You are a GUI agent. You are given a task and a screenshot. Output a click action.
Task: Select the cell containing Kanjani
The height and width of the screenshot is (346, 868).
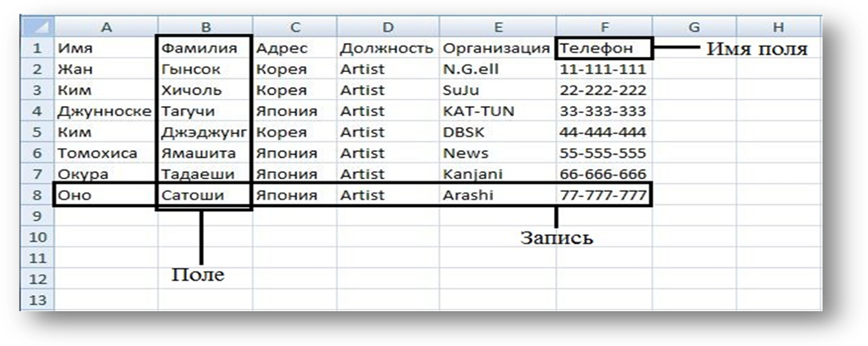click(496, 174)
